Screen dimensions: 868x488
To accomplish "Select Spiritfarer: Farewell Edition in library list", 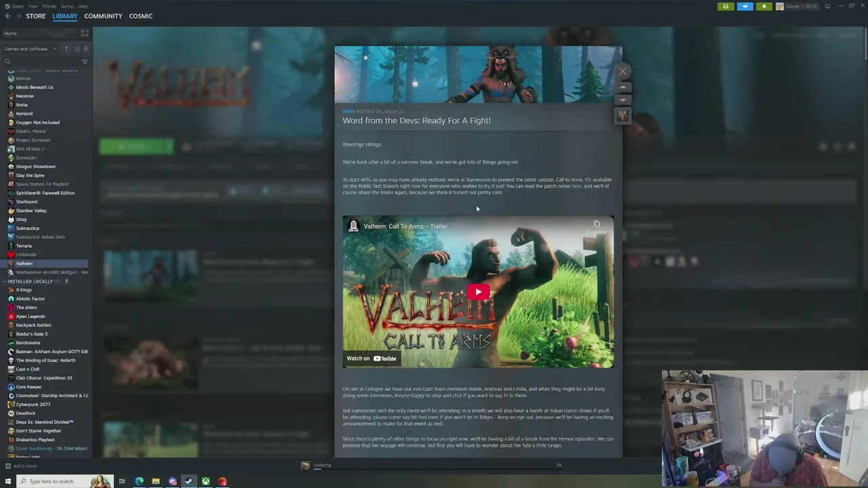I will [44, 193].
